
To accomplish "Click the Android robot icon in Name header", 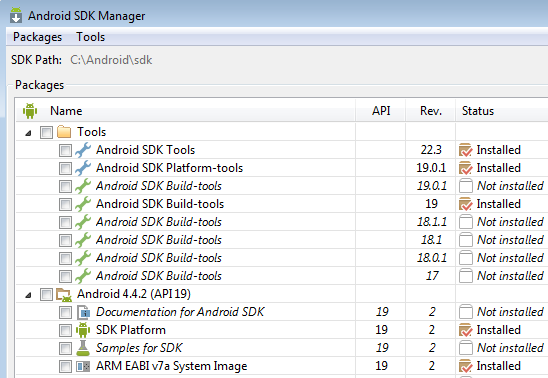I will pos(30,111).
